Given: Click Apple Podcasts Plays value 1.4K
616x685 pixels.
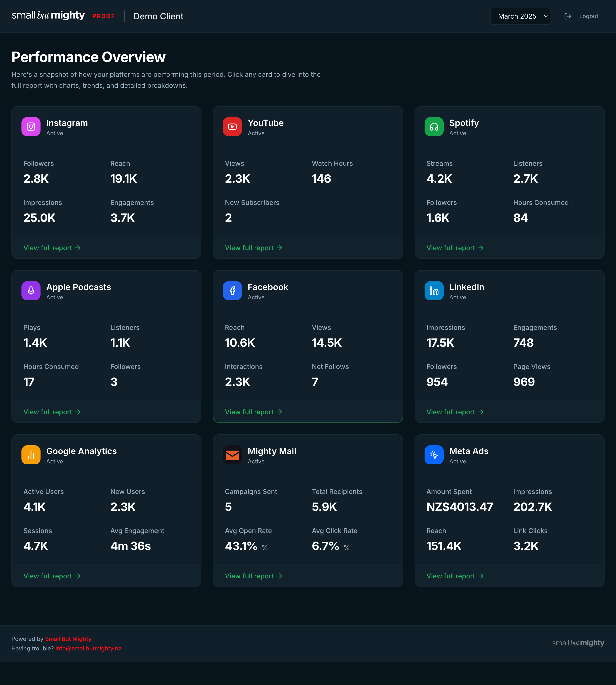Looking at the screenshot, I should coord(35,343).
